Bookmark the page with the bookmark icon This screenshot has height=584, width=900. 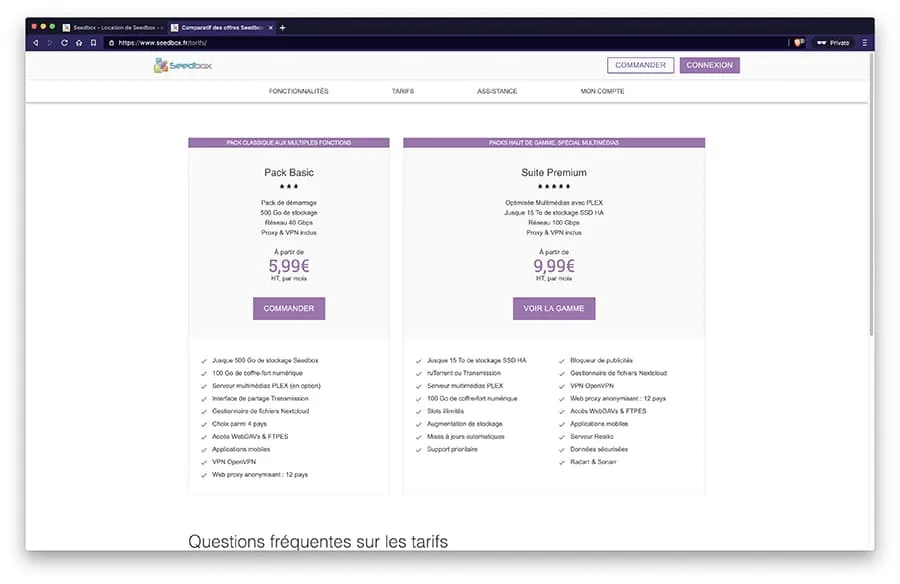tap(94, 43)
